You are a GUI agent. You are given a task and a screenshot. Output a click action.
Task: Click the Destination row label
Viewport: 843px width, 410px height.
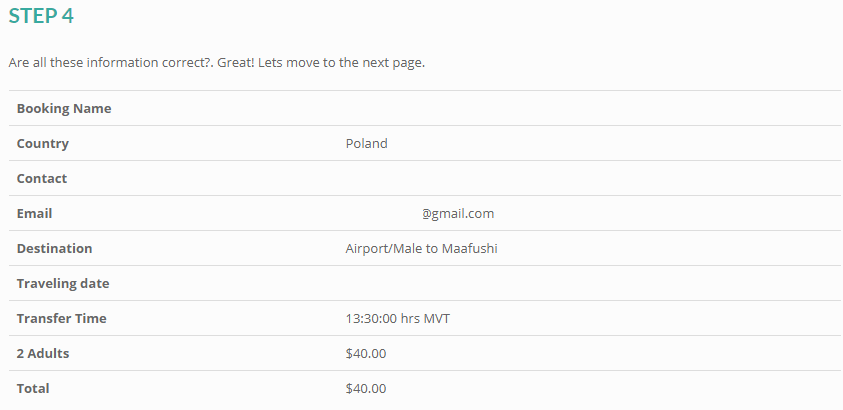pos(55,248)
